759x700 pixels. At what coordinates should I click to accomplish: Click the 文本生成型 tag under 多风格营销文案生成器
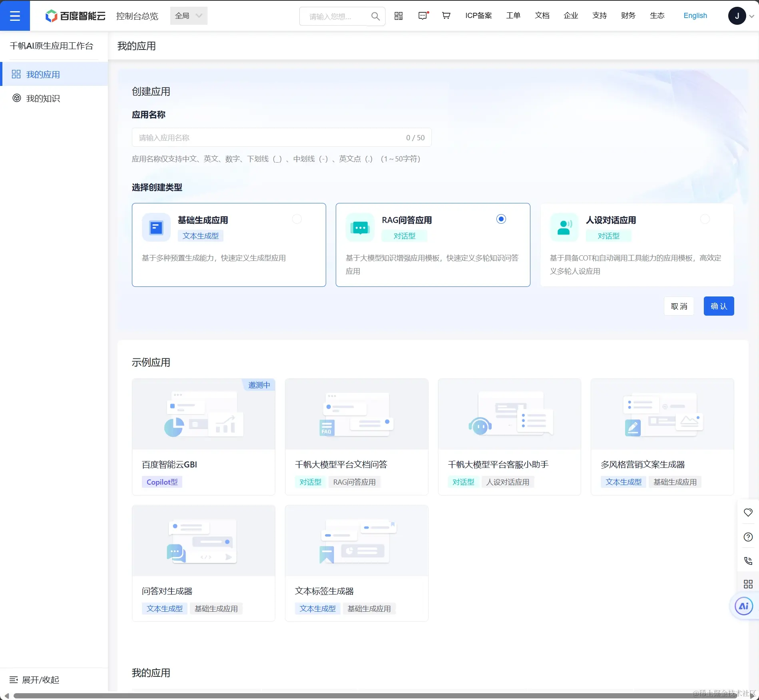tap(623, 482)
